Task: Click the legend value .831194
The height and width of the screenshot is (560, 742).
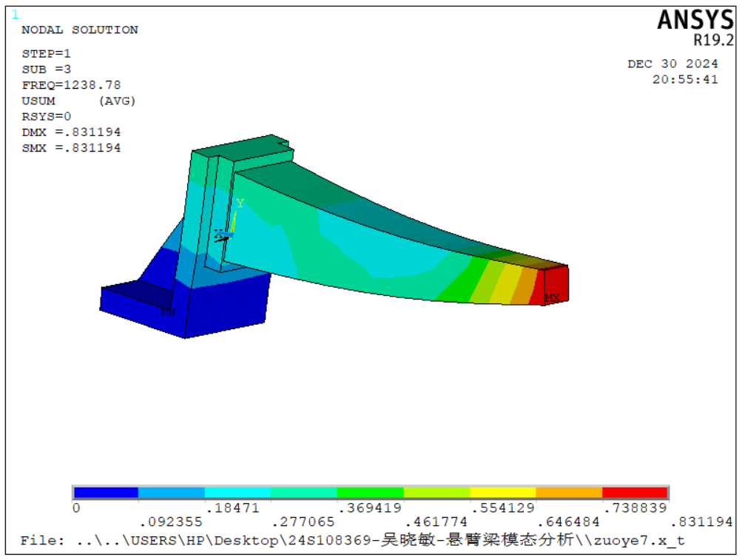Action: [702, 522]
